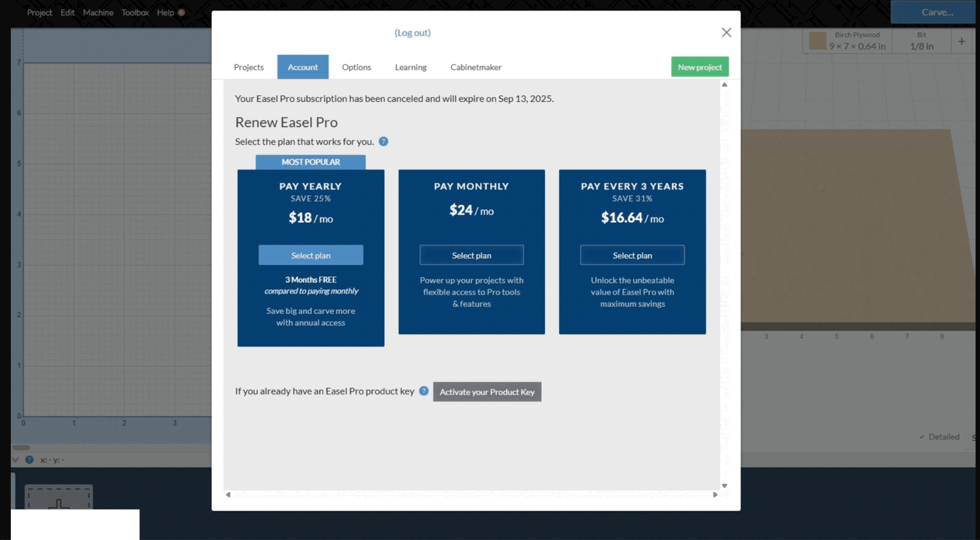This screenshot has width=980, height=540.
Task: Open the Machine menu
Action: [x=98, y=13]
